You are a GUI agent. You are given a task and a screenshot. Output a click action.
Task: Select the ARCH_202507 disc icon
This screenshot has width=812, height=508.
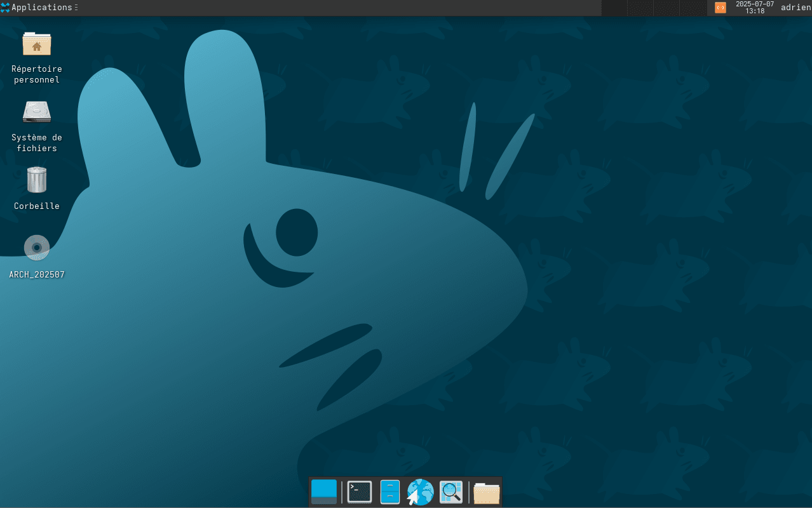[x=37, y=248]
